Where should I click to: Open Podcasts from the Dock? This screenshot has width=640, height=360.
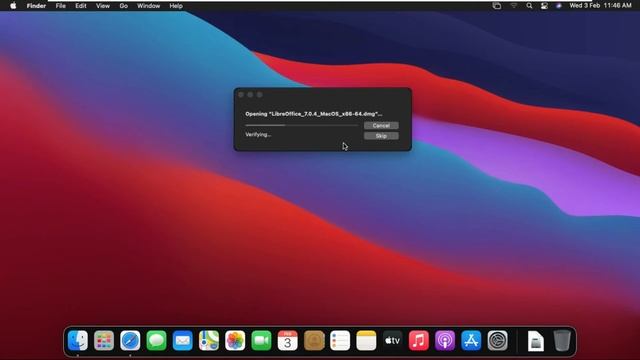point(445,340)
